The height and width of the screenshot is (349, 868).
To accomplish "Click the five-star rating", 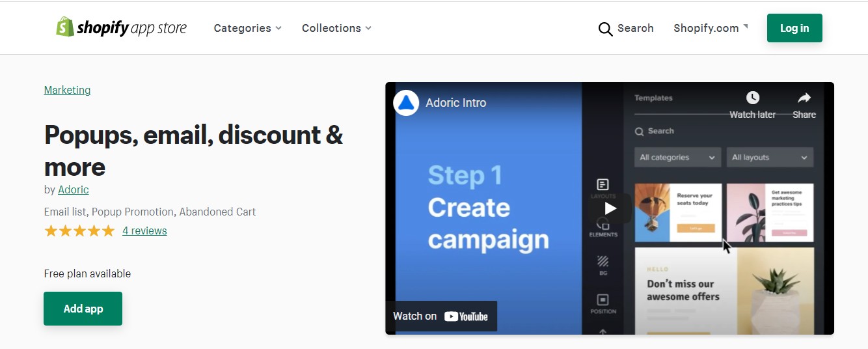I will click(x=79, y=230).
